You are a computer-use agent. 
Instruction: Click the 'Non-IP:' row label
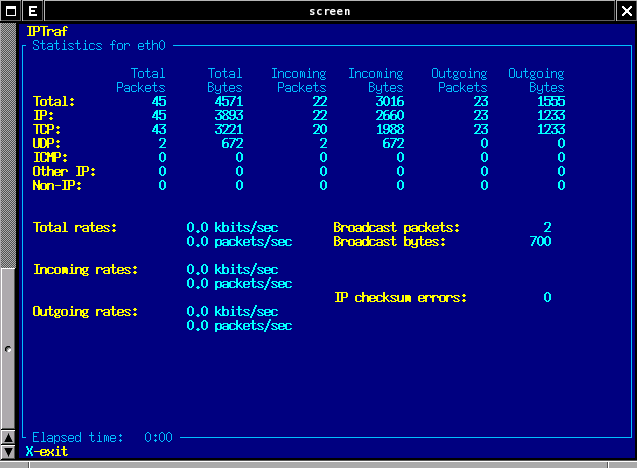[x=57, y=185]
